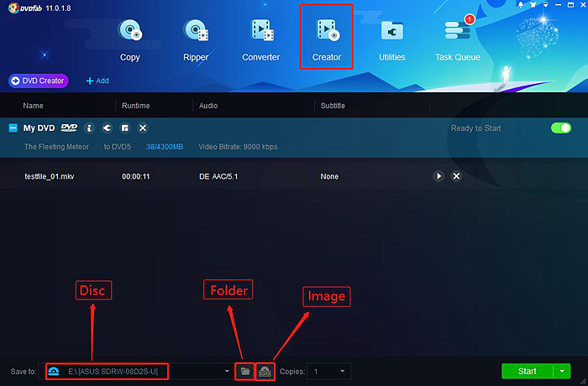Image resolution: width=588 pixels, height=386 pixels.
Task: Remove My DVD task with X icon
Action: [143, 128]
